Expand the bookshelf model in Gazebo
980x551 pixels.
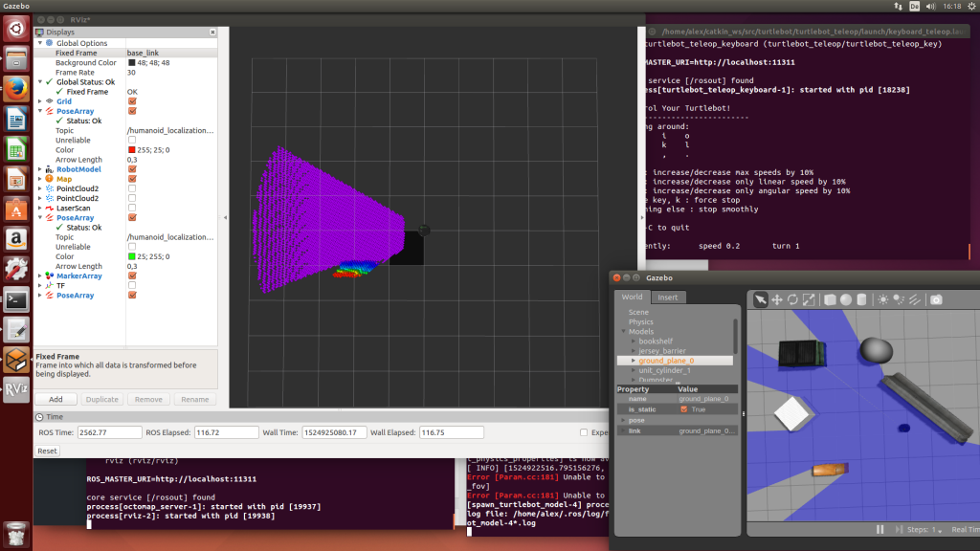coord(634,342)
